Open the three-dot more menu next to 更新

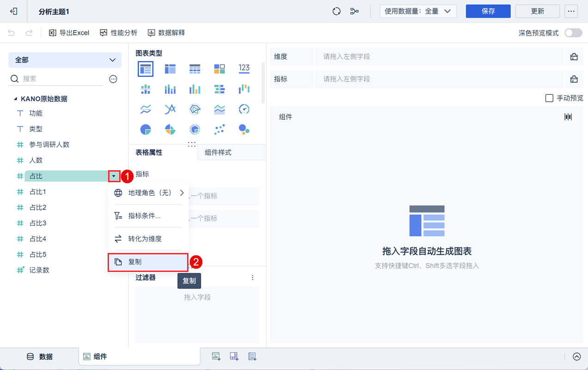[571, 11]
